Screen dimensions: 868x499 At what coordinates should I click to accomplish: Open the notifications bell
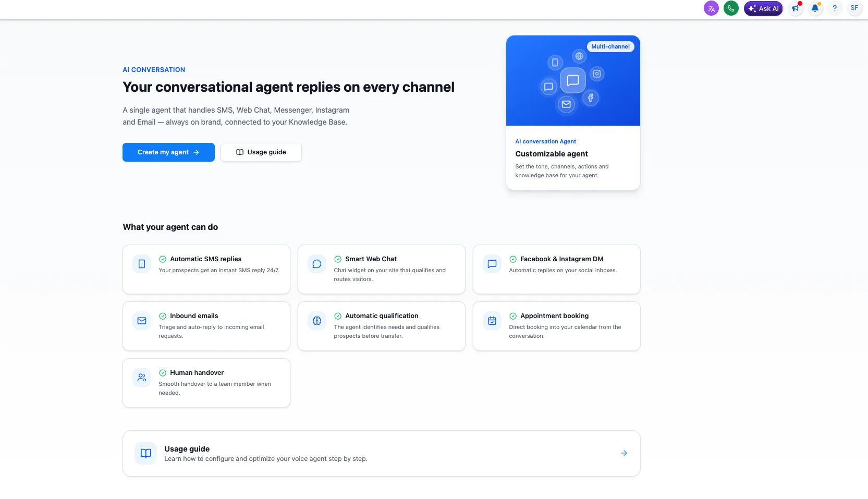coord(815,8)
